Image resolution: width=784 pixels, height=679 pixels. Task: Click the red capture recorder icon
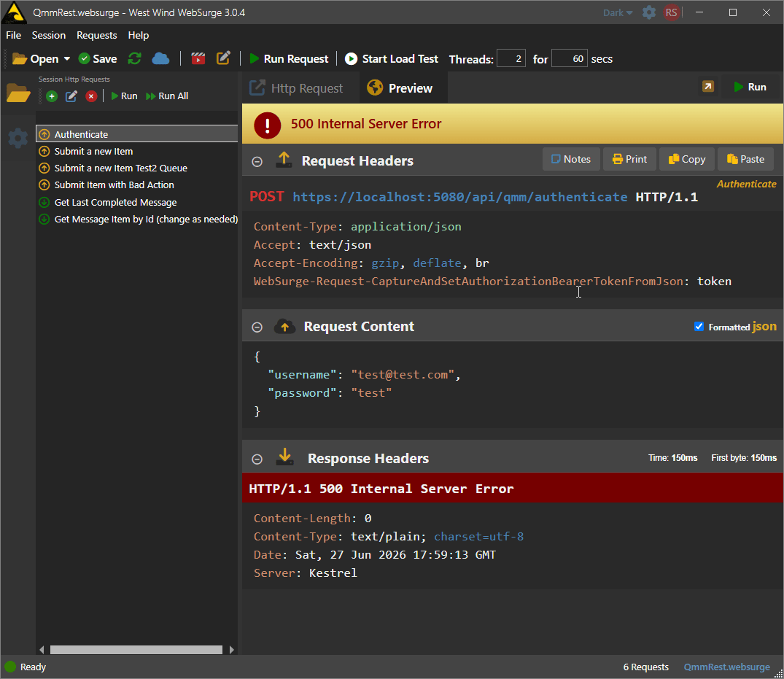click(198, 58)
